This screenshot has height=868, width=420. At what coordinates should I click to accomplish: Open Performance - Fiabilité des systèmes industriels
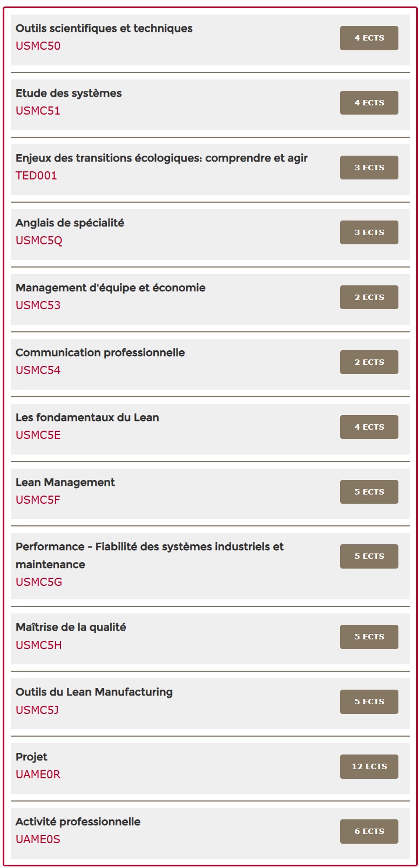point(150,547)
